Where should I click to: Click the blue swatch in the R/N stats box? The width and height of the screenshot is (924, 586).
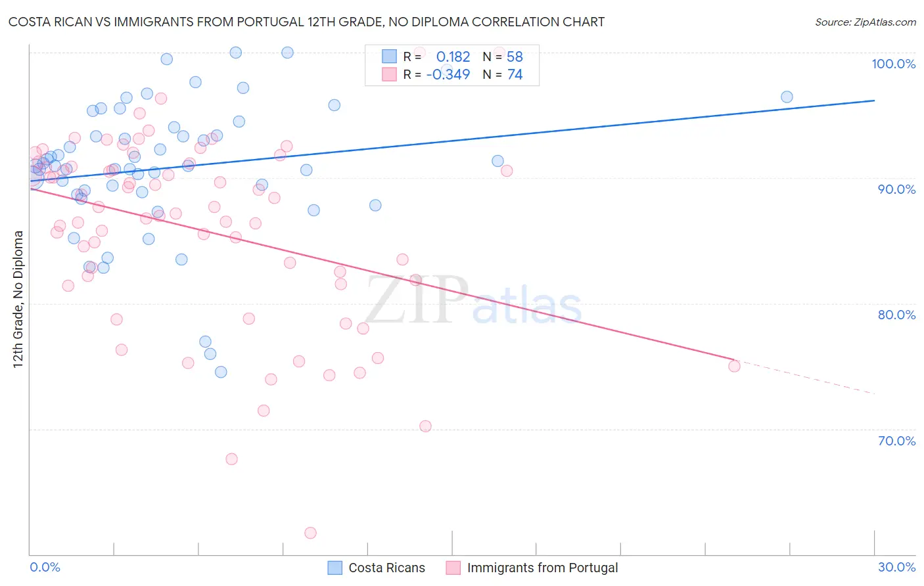390,56
